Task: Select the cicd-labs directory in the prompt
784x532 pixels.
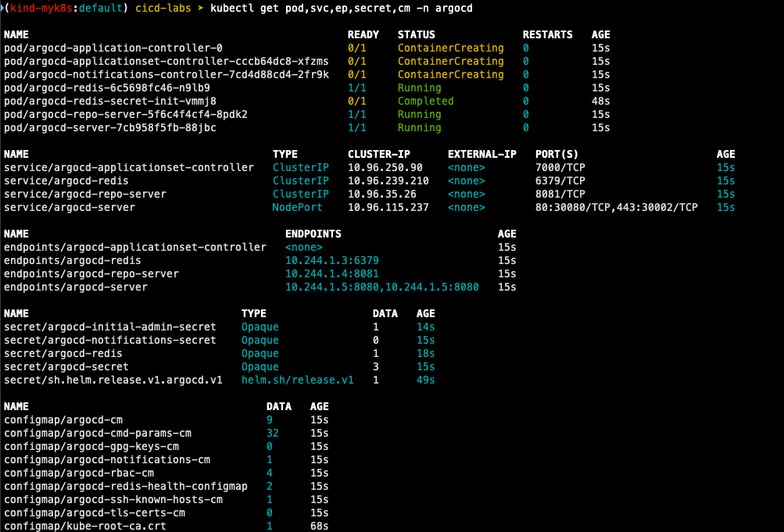Action: (x=163, y=8)
